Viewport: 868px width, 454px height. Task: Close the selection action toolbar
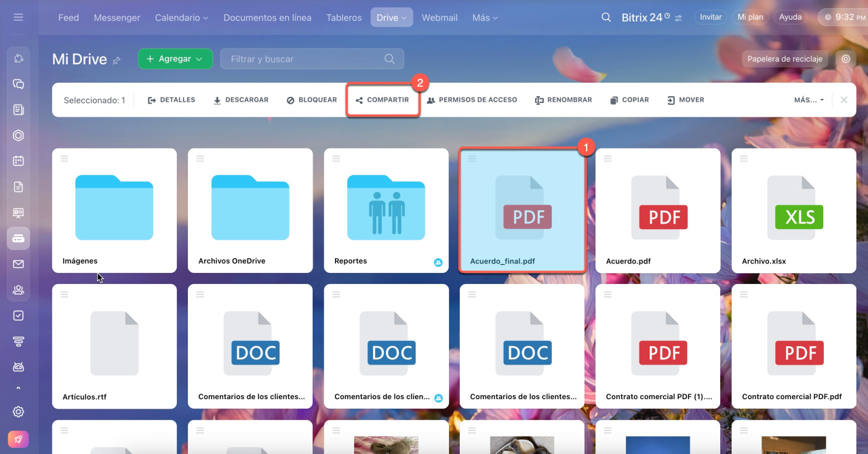tap(844, 100)
